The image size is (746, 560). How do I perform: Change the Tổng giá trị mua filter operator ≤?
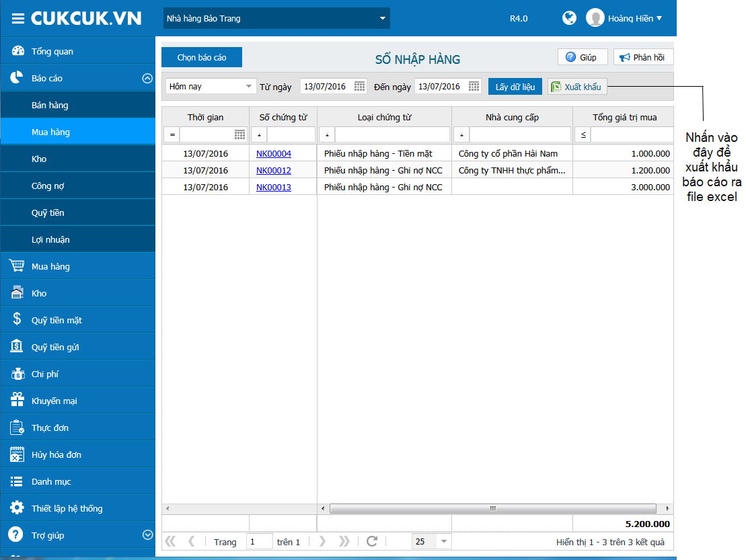click(x=583, y=135)
